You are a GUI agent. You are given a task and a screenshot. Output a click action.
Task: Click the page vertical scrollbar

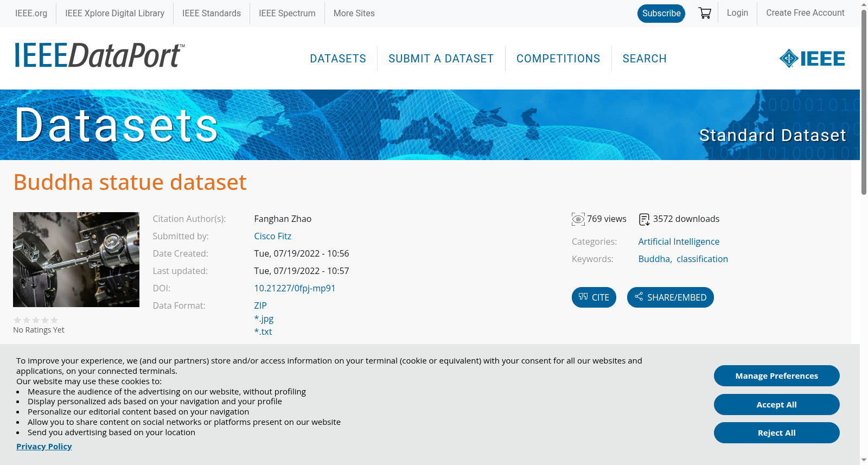(x=864, y=102)
